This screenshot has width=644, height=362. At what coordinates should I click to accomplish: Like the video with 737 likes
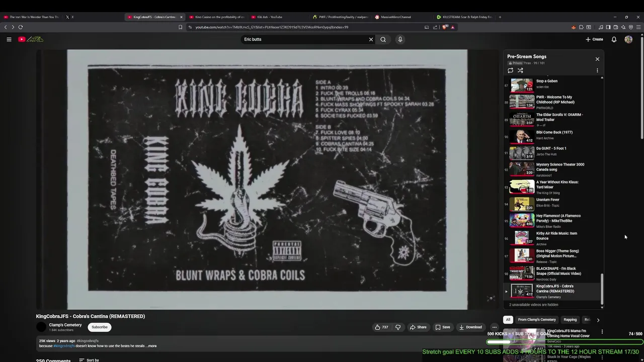click(381, 327)
